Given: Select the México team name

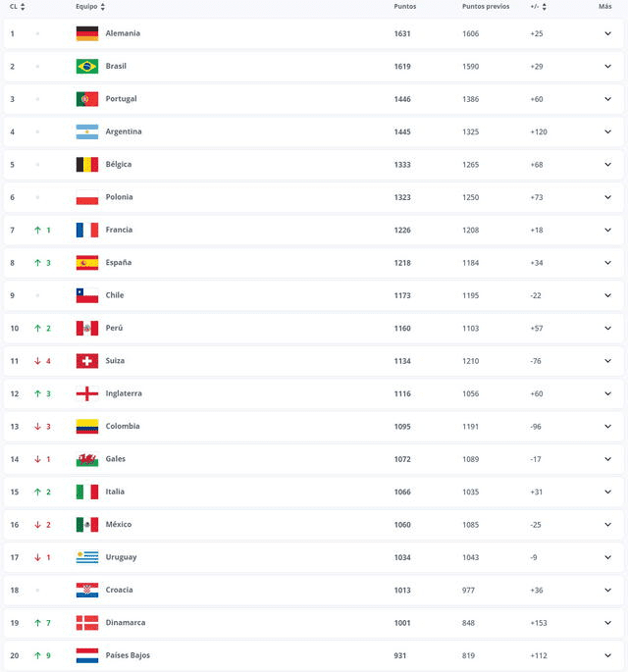Looking at the screenshot, I should [x=119, y=525].
